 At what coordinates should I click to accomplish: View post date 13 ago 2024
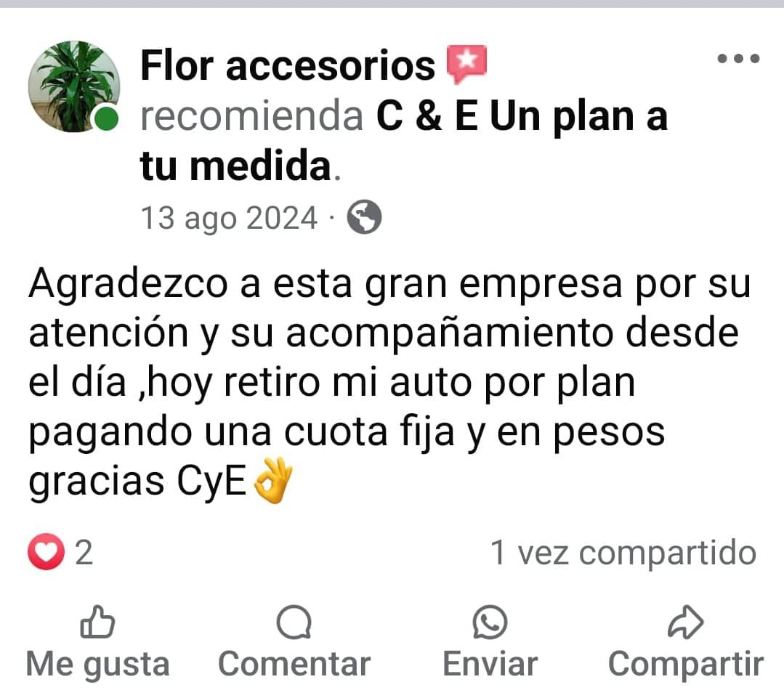click(229, 218)
